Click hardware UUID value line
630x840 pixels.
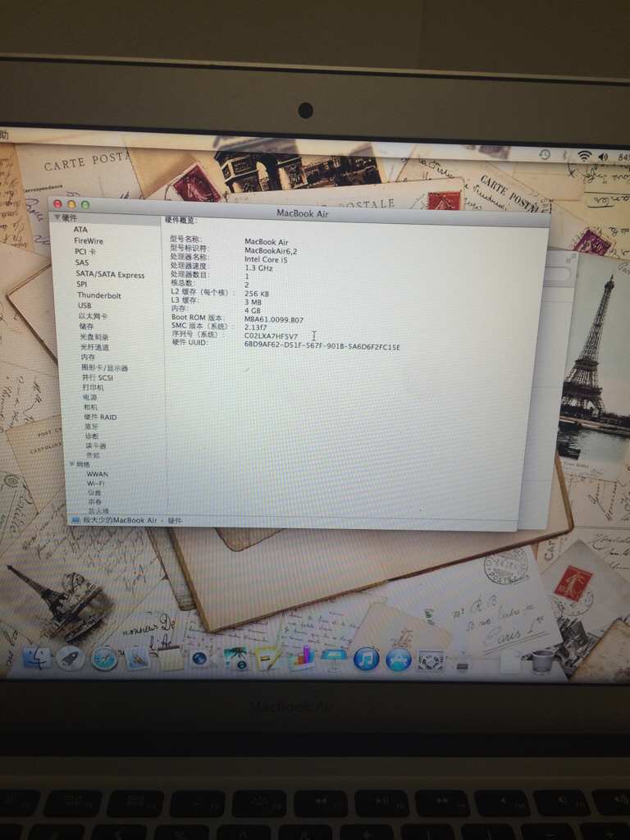[322, 345]
